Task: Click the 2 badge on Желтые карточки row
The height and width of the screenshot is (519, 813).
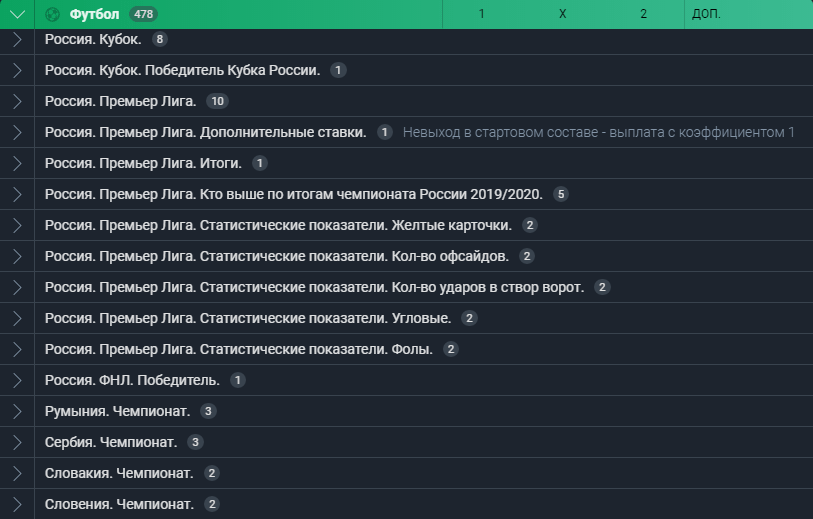Action: 529,225
